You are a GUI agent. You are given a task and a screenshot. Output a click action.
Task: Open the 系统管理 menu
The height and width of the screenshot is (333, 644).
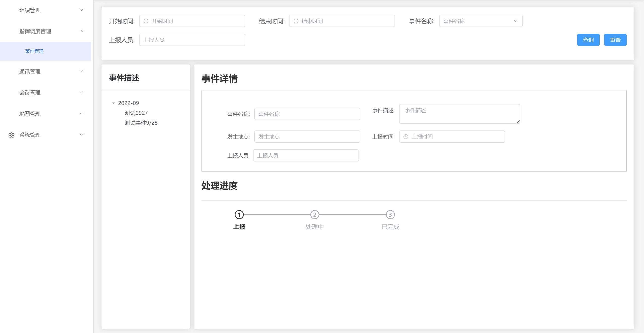46,135
